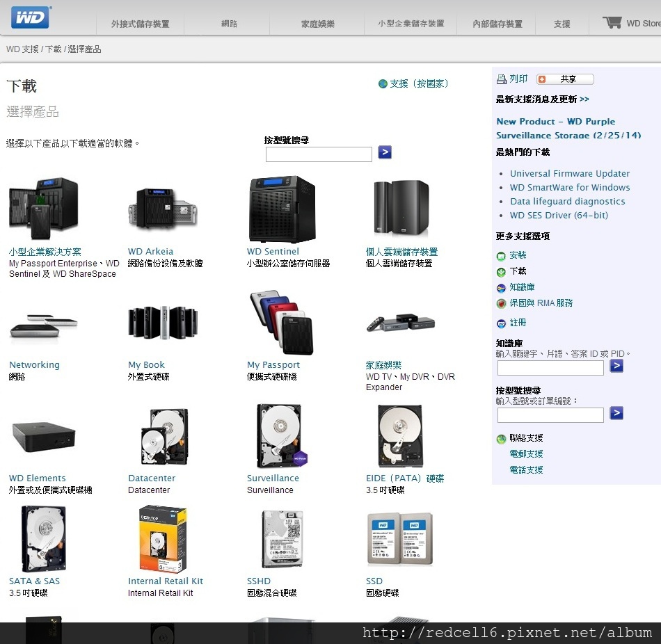This screenshot has width=661, height=644.
Task: Open the Internal Retail Kit text link
Action: (166, 581)
